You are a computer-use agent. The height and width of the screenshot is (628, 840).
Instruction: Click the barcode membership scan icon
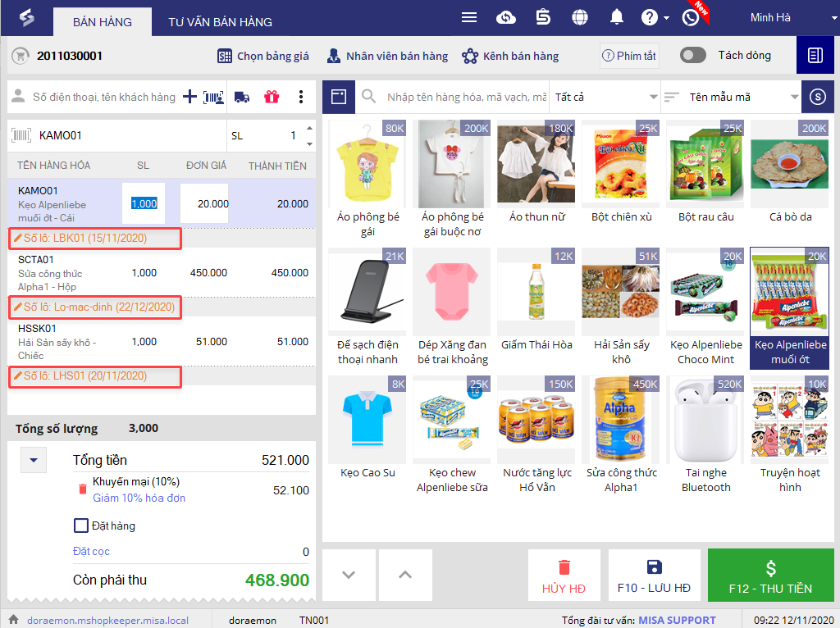pos(213,97)
